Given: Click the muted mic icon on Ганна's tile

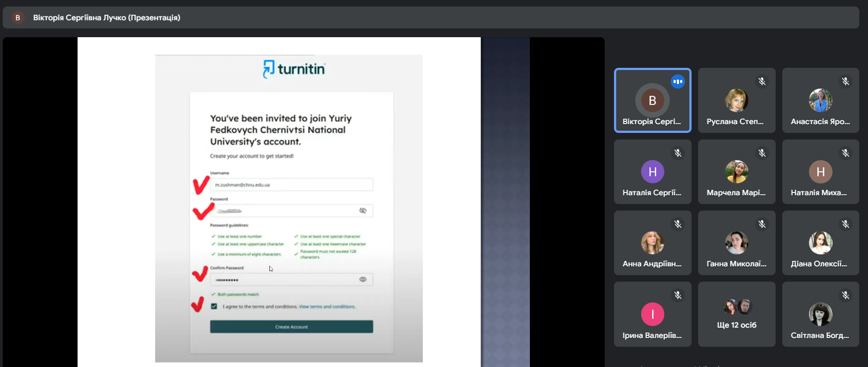Looking at the screenshot, I should (761, 224).
